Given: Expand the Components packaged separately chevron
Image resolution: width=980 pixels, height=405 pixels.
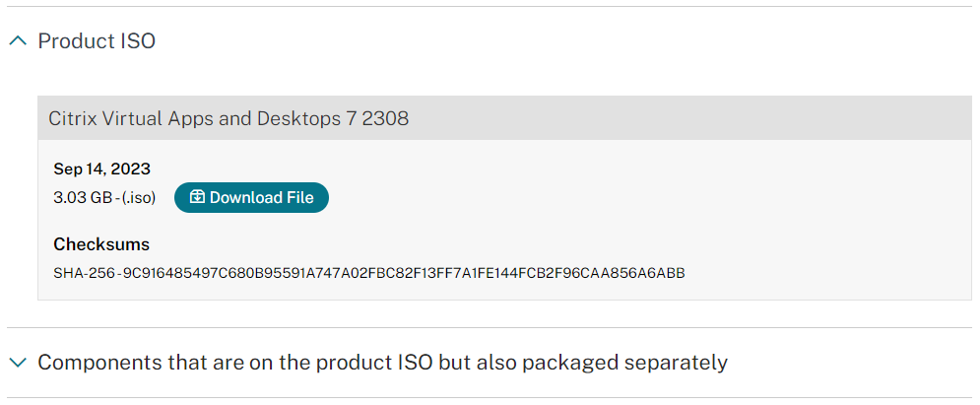Looking at the screenshot, I should 19,362.
